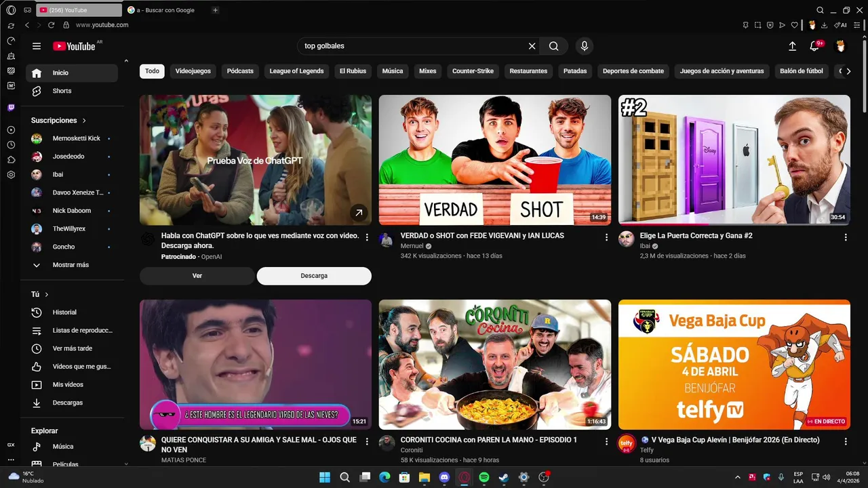Add page to bookmarks heart icon
The width and height of the screenshot is (868, 488).
794,25
